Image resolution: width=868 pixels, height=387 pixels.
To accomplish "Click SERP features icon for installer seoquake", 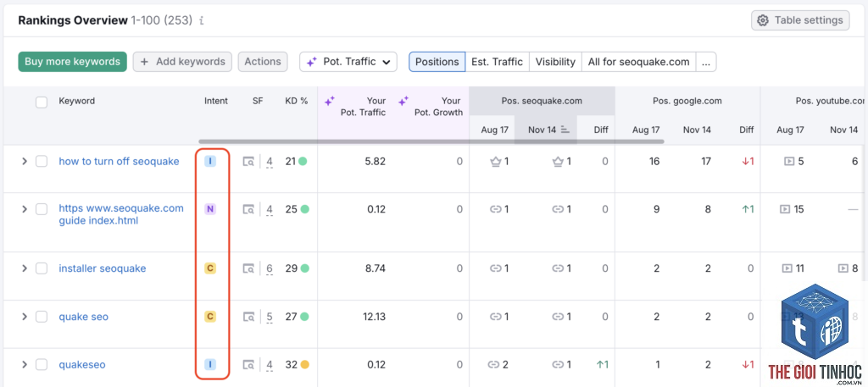I will coord(248,268).
